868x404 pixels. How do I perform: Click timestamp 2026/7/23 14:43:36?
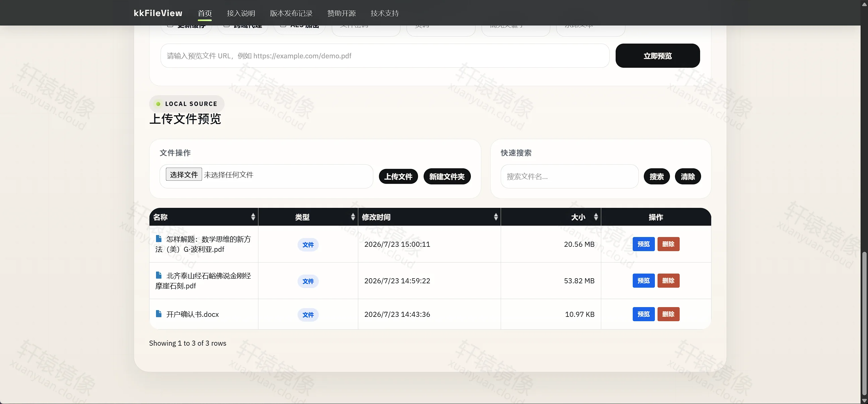point(397,314)
